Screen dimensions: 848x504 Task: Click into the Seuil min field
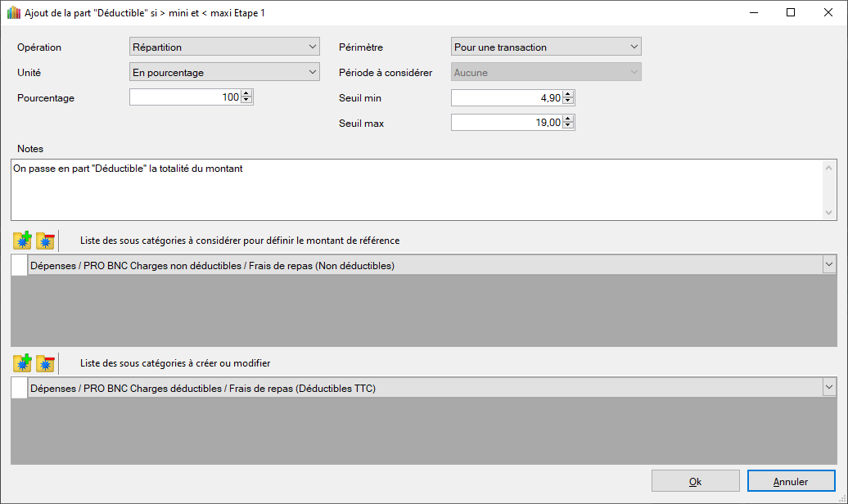506,98
